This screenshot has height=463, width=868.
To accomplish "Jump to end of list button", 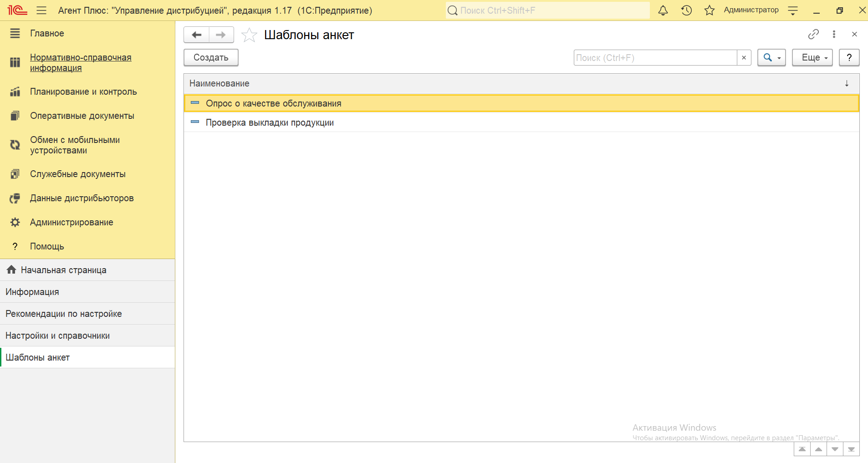I will 851,449.
